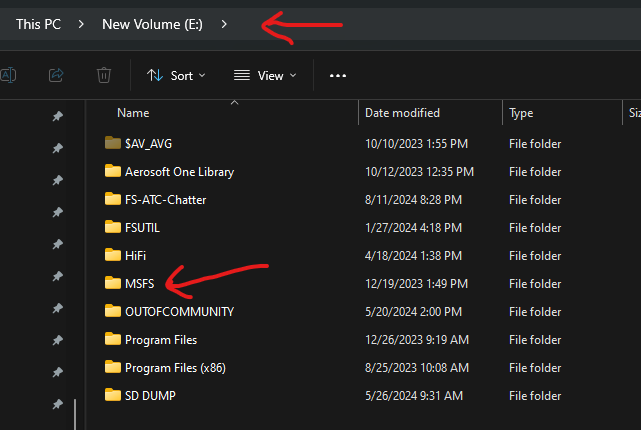This screenshot has width=641, height=430.
Task: Sort by the Name column header
Action: (133, 113)
